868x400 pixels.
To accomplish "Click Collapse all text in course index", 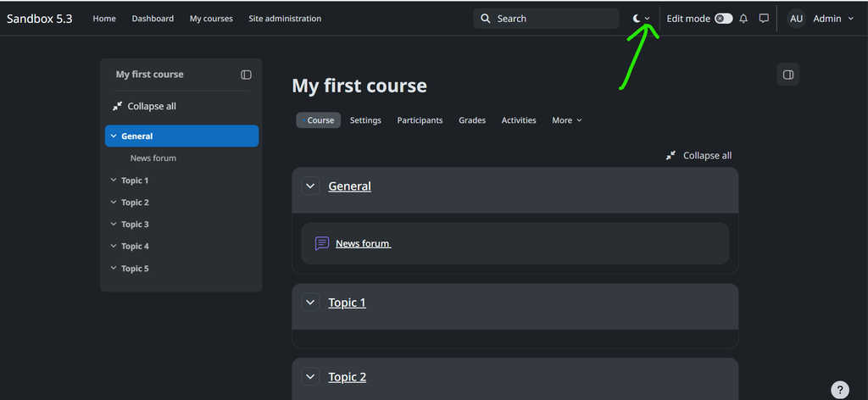I will 152,106.
